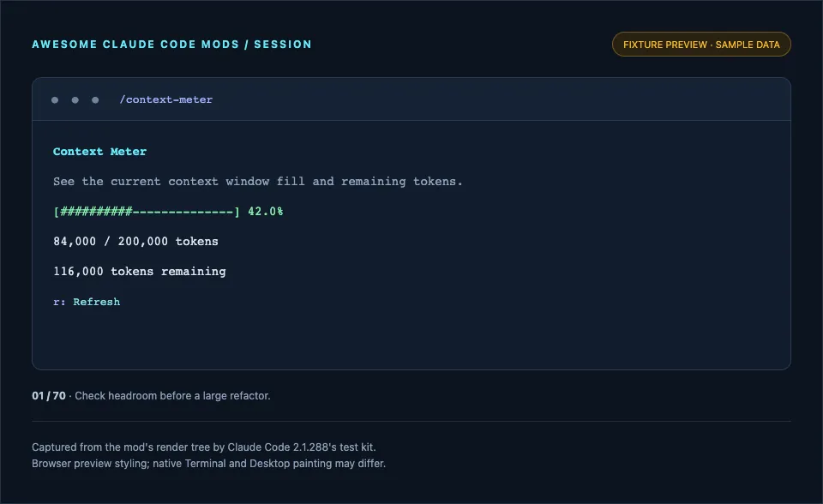Click the 'Captured from the mod's render tree' footnote
Screen dimensions: 823x504
coord(204,447)
